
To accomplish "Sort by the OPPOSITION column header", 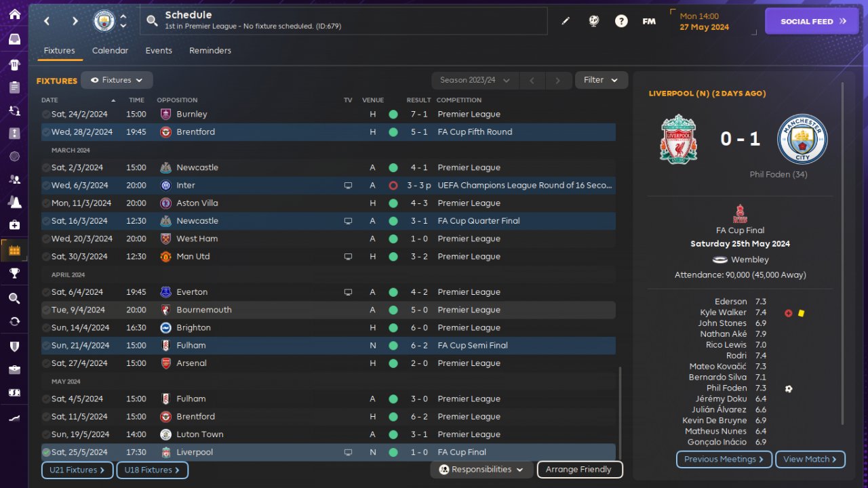I will [x=177, y=100].
